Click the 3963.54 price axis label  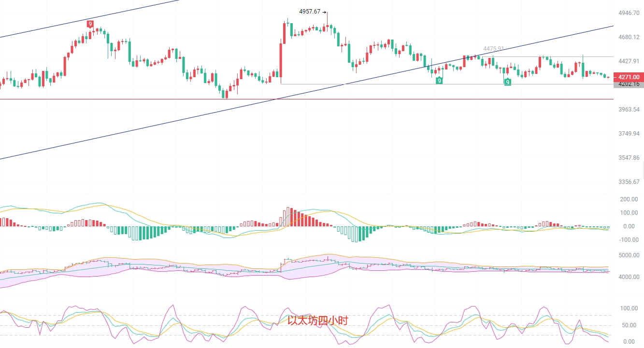point(629,110)
